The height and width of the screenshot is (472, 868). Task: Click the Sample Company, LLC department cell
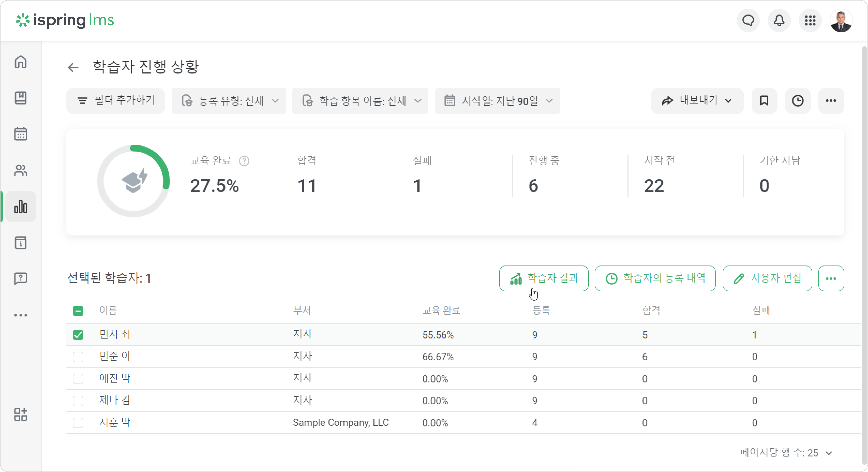[x=341, y=423]
